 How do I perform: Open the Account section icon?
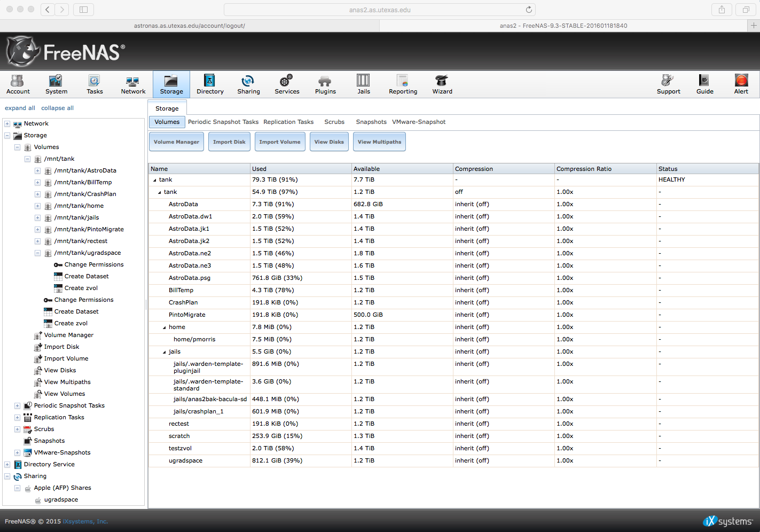point(18,84)
